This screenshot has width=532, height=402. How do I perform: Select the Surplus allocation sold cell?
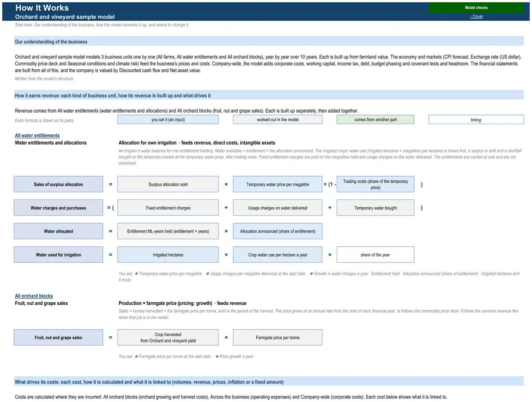point(168,184)
